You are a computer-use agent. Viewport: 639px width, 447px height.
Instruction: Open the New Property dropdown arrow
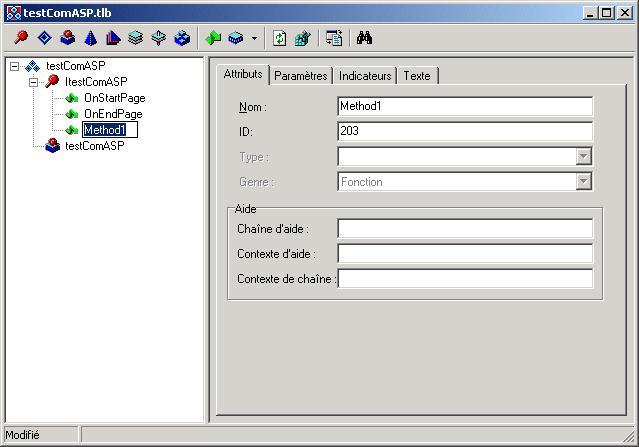point(254,39)
